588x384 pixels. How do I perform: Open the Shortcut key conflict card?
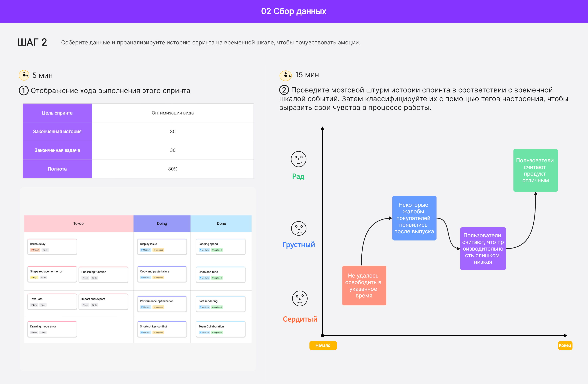pyautogui.click(x=162, y=329)
